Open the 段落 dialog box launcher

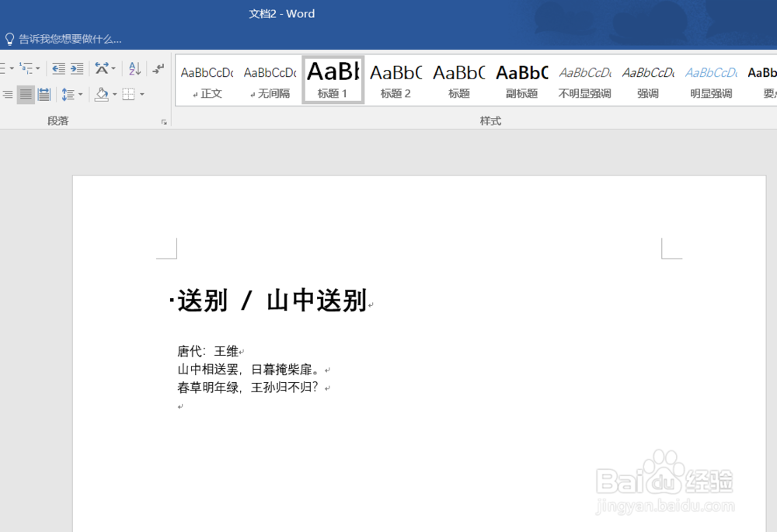163,120
